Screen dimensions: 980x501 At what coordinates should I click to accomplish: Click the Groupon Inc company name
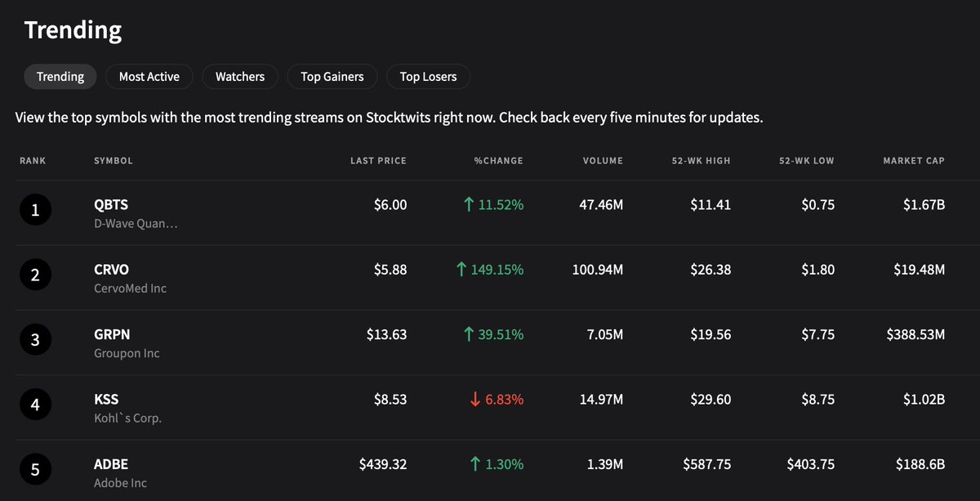coord(127,353)
